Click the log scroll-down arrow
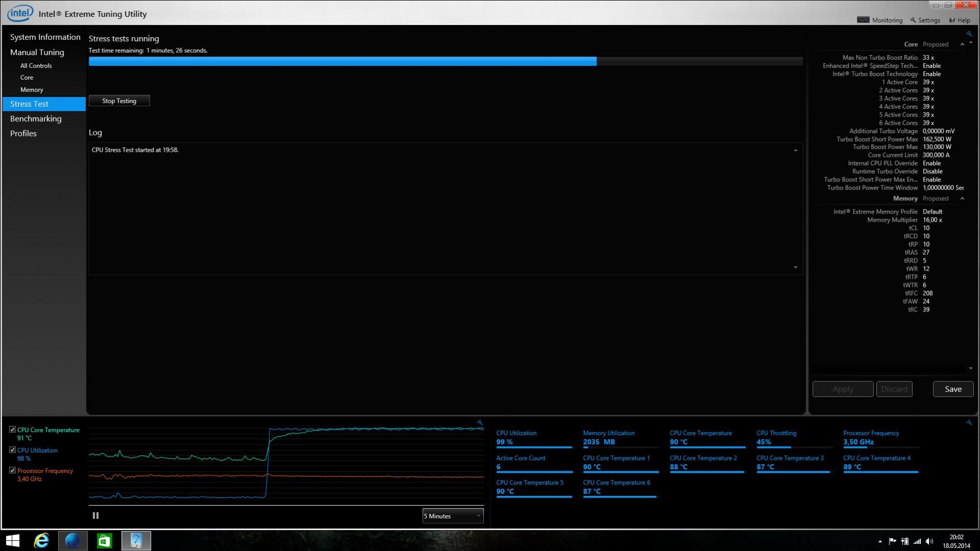The image size is (980, 551). (x=796, y=268)
